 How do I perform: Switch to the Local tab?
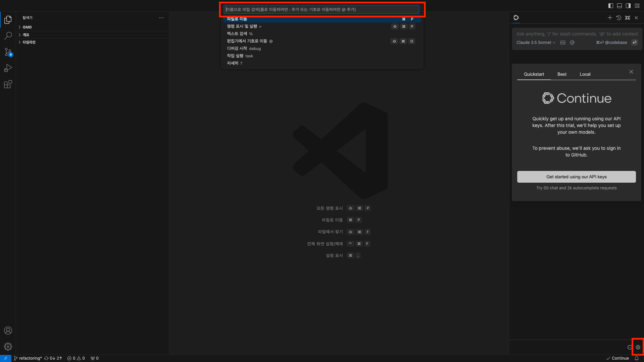(585, 74)
